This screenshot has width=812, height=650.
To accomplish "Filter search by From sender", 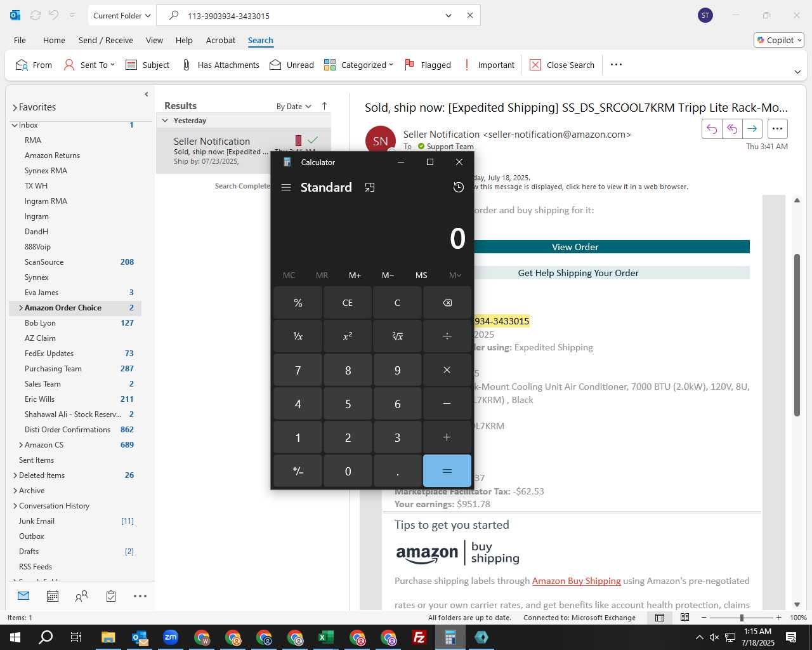I will [34, 65].
